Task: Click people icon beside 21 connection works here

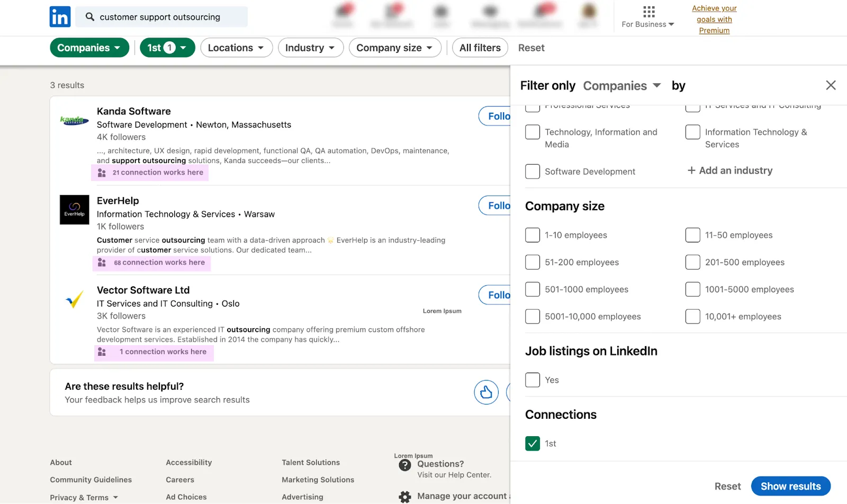Action: (x=102, y=173)
